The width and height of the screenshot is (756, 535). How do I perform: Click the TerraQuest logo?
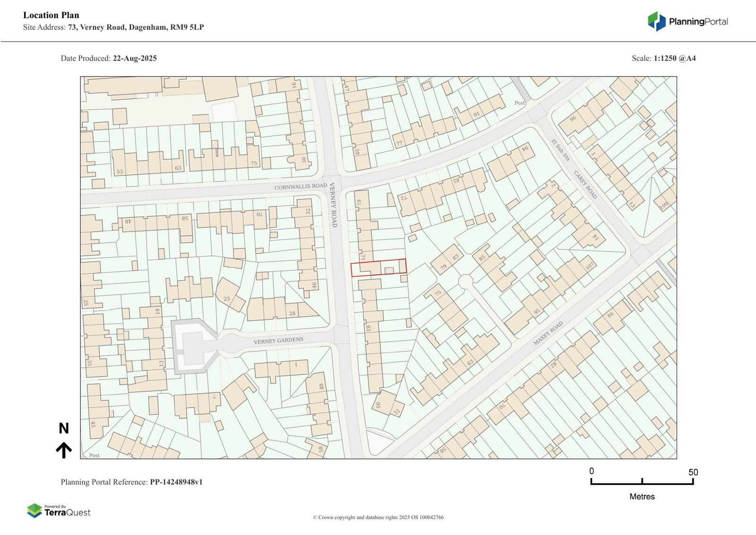point(59,510)
